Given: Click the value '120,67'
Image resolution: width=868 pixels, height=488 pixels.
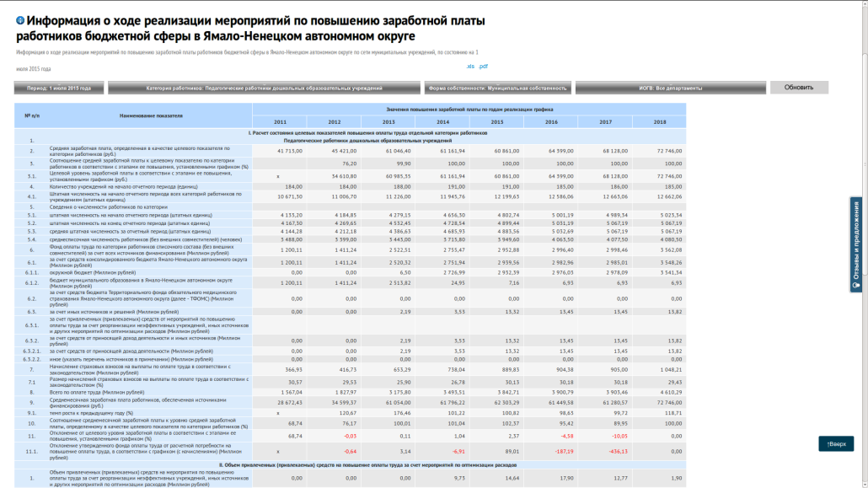Looking at the screenshot, I should point(348,413).
